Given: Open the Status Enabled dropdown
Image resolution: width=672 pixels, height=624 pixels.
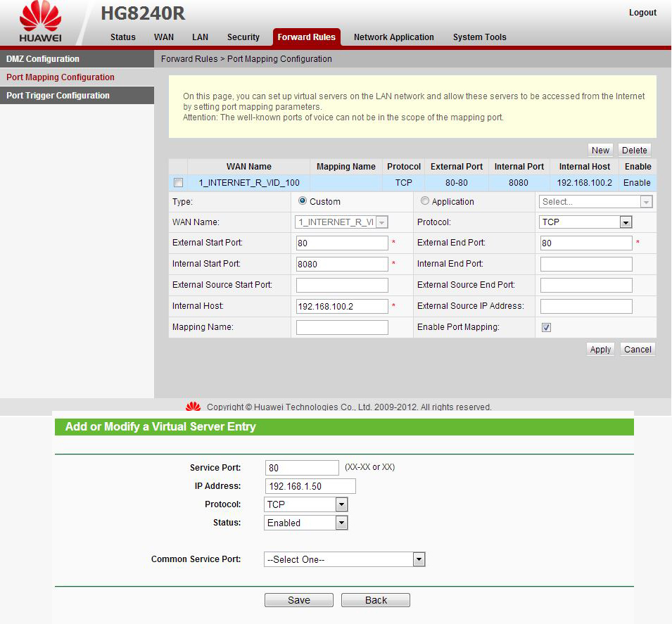Looking at the screenshot, I should tap(306, 523).
